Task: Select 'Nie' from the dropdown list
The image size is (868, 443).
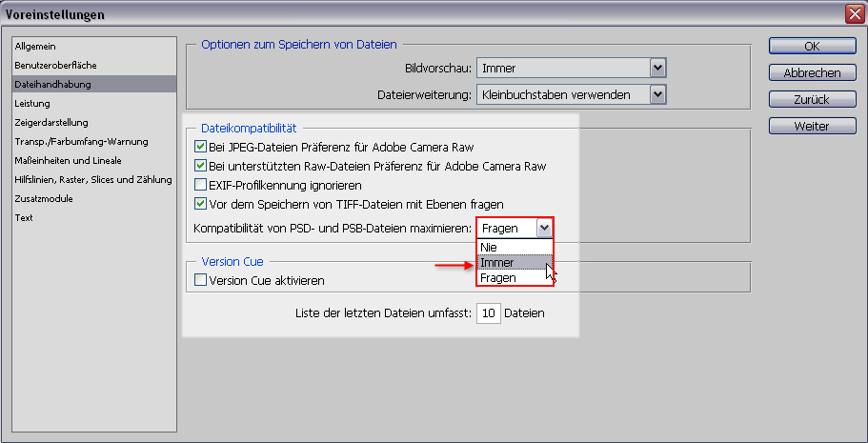Action: (x=514, y=247)
